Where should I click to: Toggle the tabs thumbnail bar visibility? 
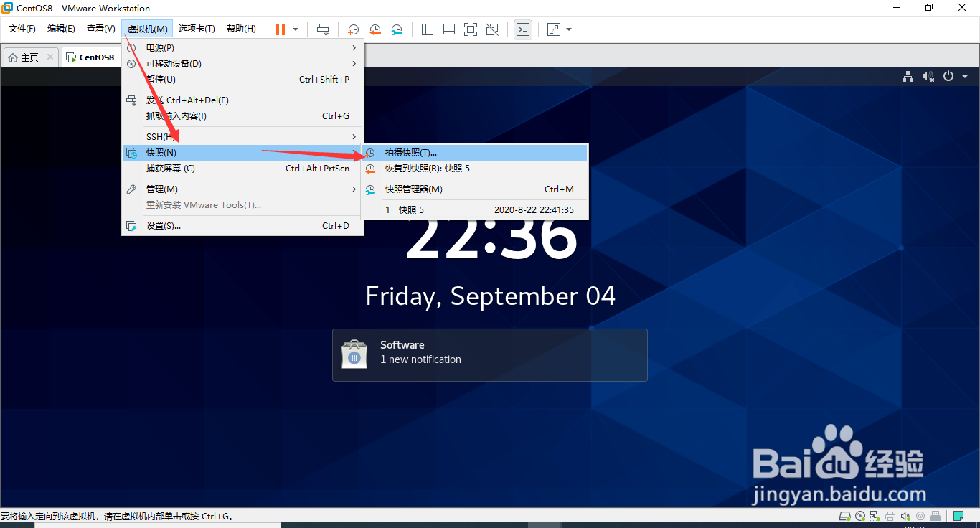point(448,29)
